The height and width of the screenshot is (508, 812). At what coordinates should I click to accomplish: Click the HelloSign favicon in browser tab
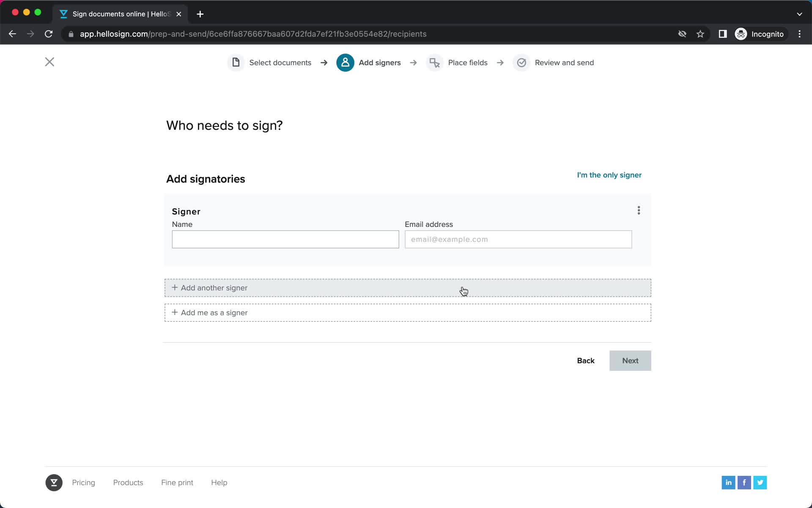pyautogui.click(x=64, y=14)
